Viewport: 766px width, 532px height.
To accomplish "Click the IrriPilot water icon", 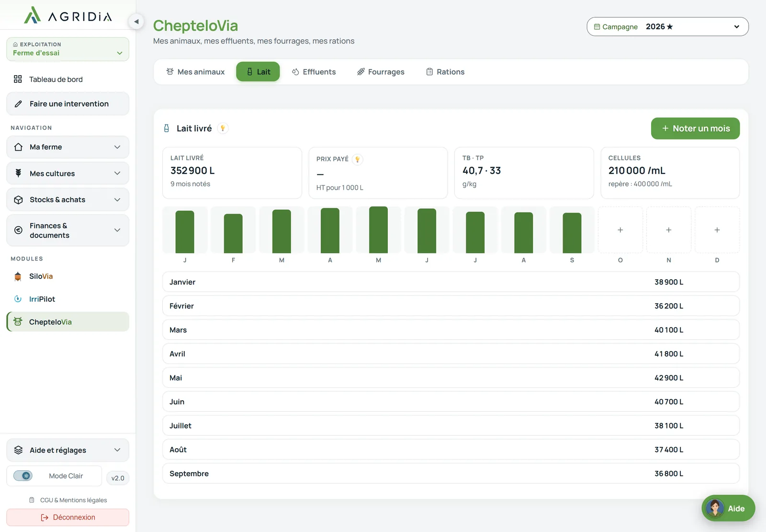I will coord(18,299).
